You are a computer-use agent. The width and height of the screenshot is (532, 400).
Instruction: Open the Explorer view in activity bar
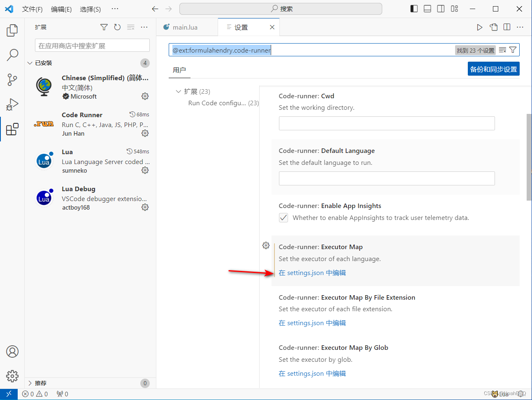point(12,30)
